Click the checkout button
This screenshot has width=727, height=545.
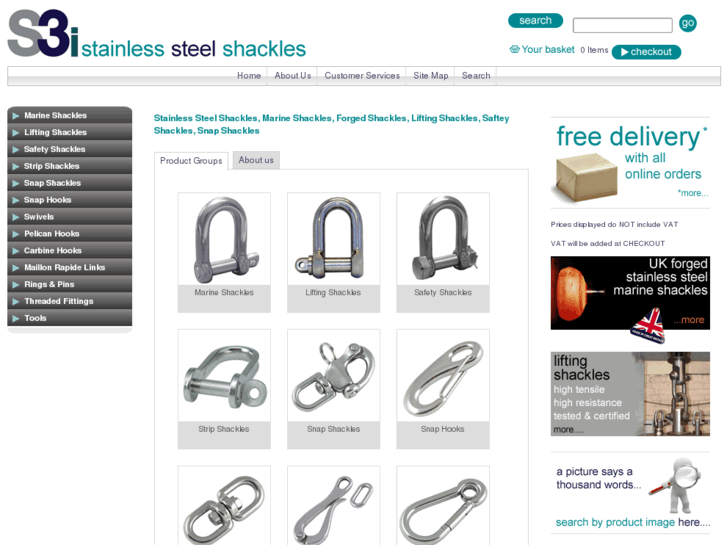tap(646, 52)
